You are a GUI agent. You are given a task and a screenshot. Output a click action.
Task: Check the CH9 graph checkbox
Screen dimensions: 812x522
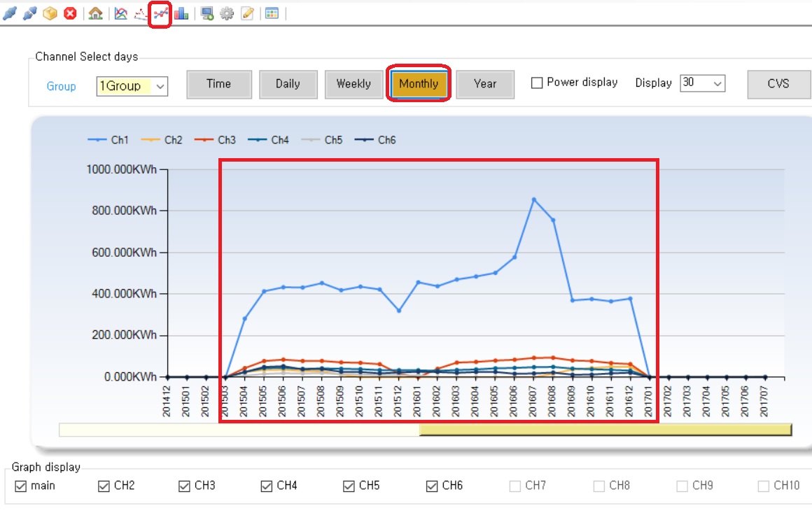coord(682,486)
